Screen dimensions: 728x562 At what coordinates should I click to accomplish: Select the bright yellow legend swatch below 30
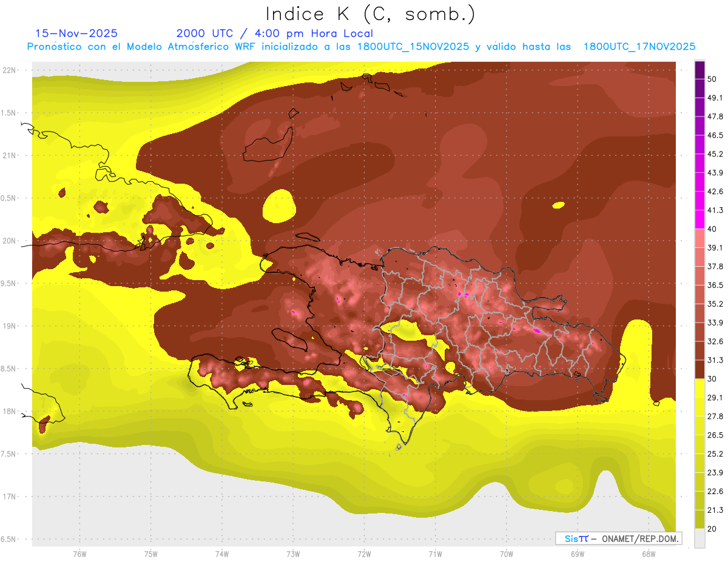pyautogui.click(x=699, y=388)
